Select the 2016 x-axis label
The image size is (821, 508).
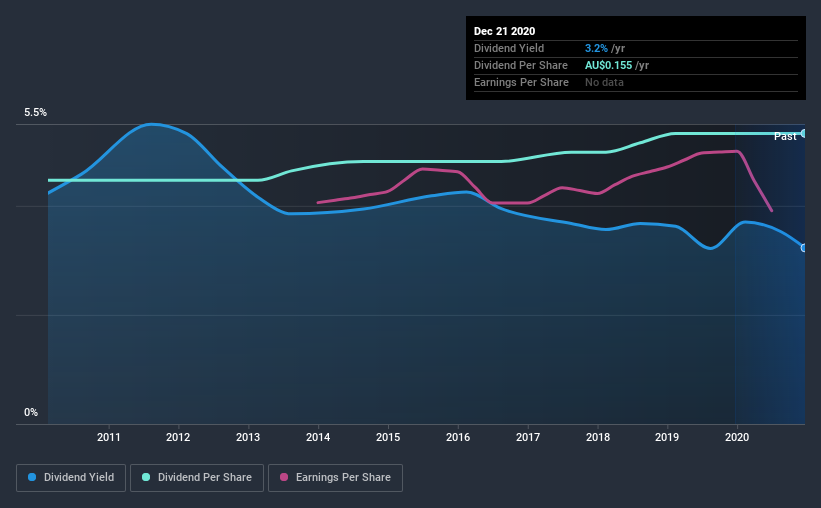tap(458, 437)
